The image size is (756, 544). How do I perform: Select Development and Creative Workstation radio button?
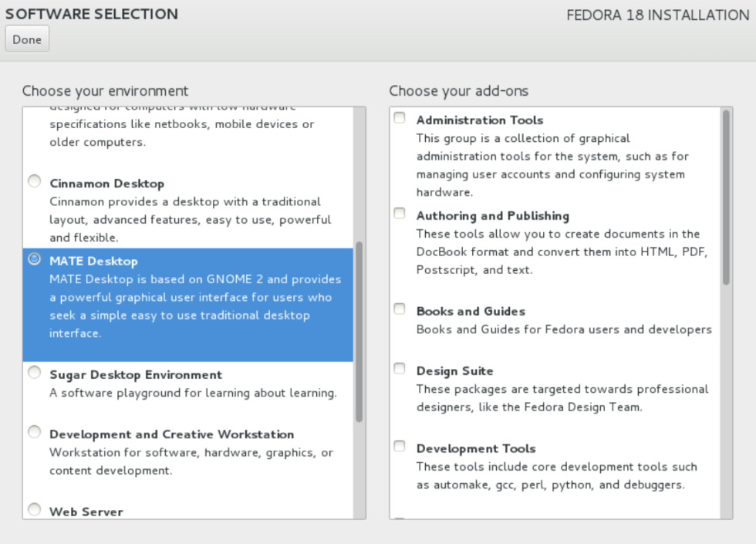click(x=34, y=431)
